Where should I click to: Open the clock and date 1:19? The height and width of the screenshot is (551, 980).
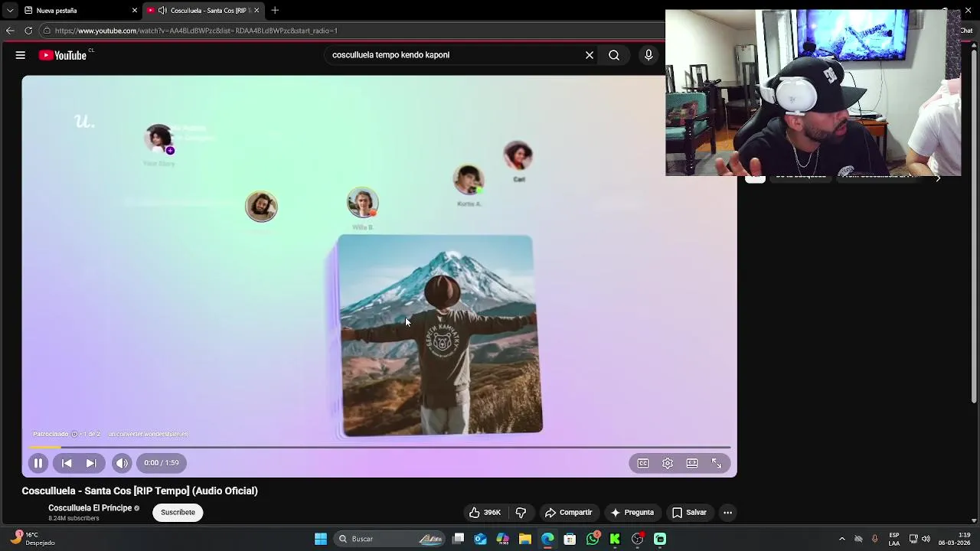pos(954,539)
